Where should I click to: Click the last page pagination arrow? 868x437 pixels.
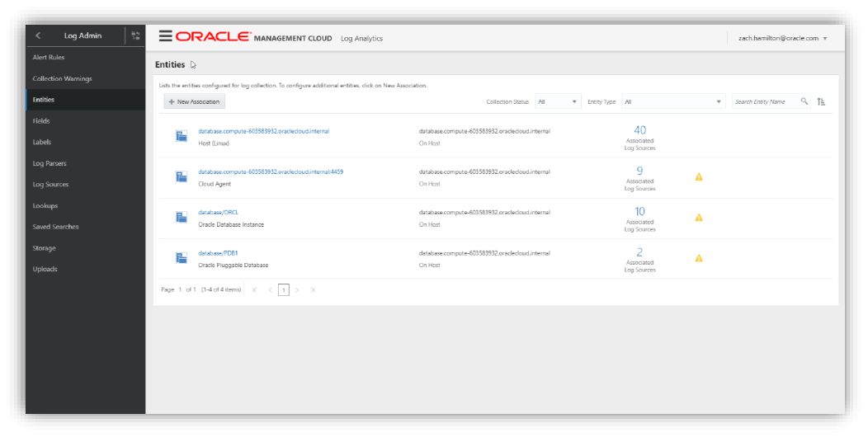point(313,290)
